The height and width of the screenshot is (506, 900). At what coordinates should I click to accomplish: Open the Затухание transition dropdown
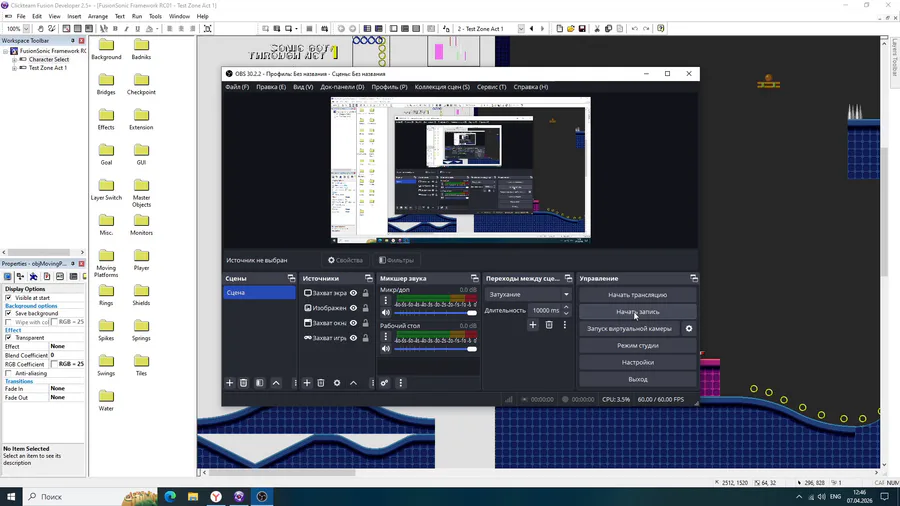(x=528, y=294)
